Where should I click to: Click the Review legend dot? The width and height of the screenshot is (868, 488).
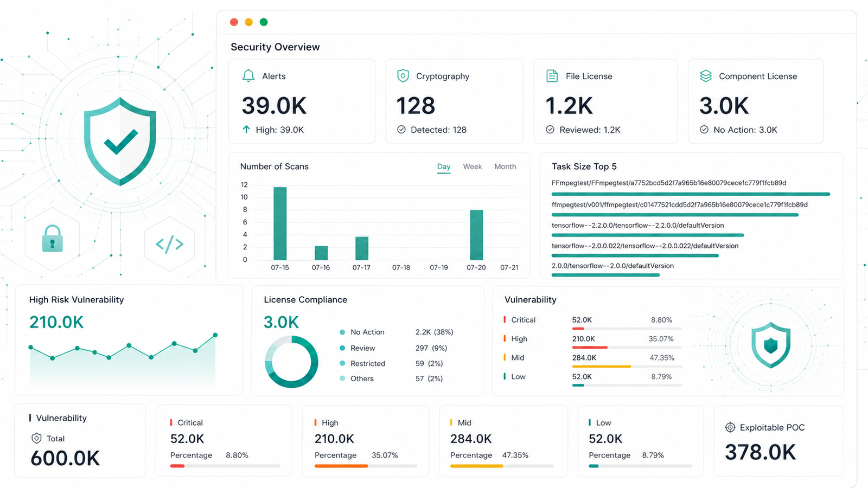(342, 348)
